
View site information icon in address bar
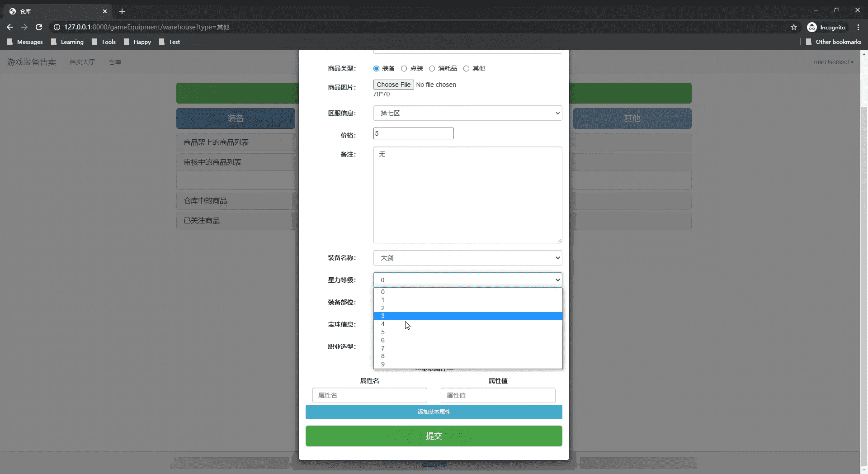(57, 27)
